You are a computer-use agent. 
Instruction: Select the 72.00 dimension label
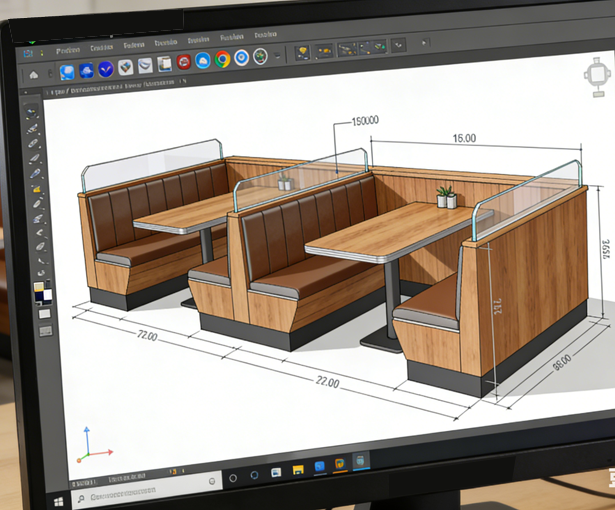(x=146, y=336)
